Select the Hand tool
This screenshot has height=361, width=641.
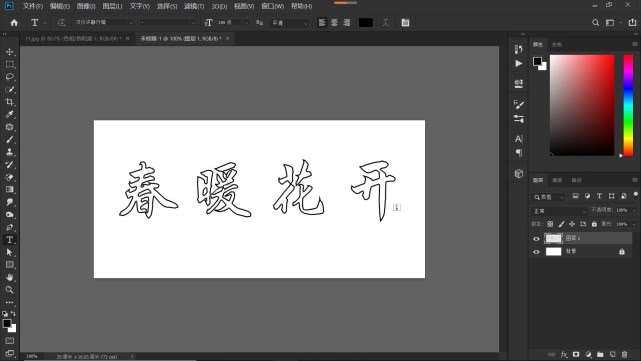pyautogui.click(x=9, y=277)
